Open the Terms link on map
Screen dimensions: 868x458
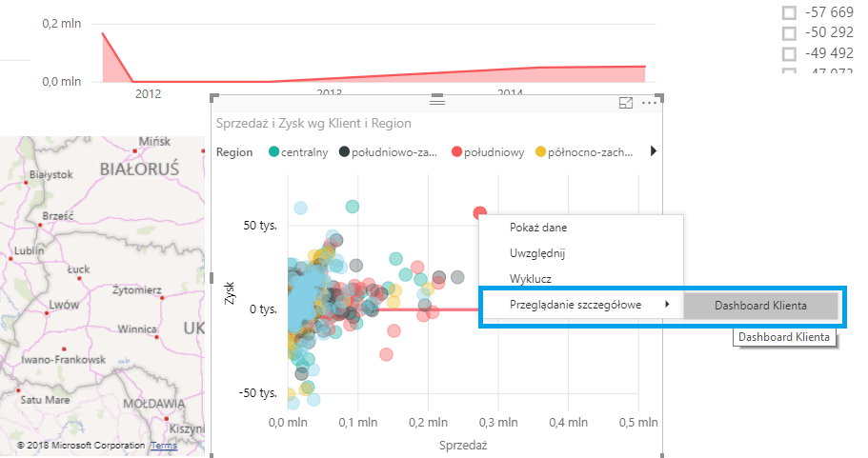163,446
